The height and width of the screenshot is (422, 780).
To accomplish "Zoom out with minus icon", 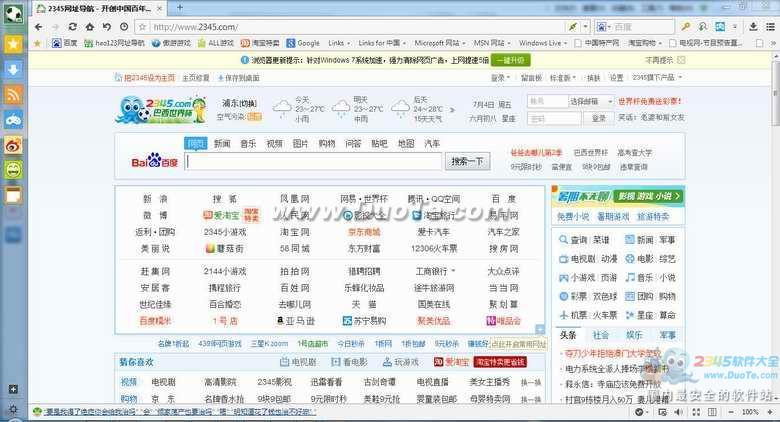I will [x=730, y=412].
